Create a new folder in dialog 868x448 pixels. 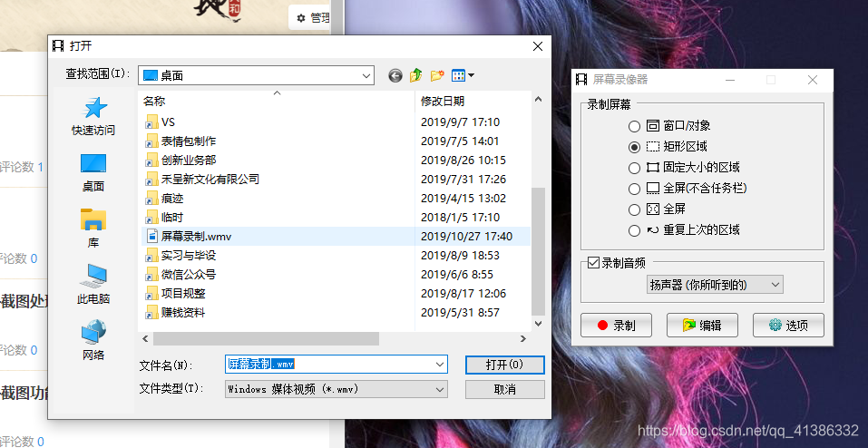(437, 75)
